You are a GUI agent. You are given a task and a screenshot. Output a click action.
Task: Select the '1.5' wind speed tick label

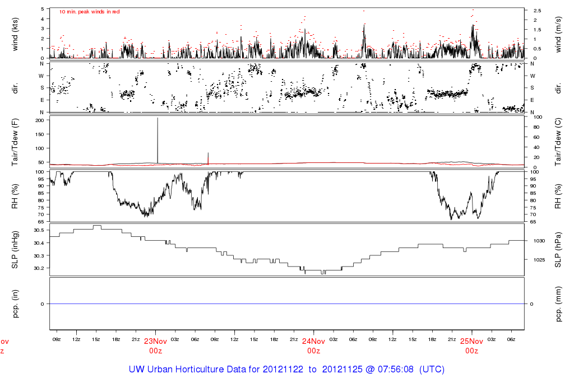pyautogui.click(x=538, y=30)
